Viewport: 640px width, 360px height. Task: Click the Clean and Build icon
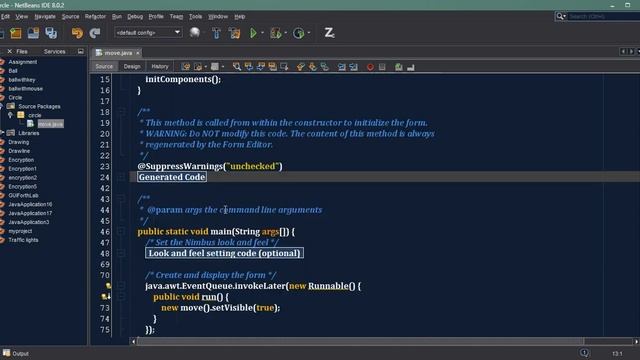(x=235, y=33)
